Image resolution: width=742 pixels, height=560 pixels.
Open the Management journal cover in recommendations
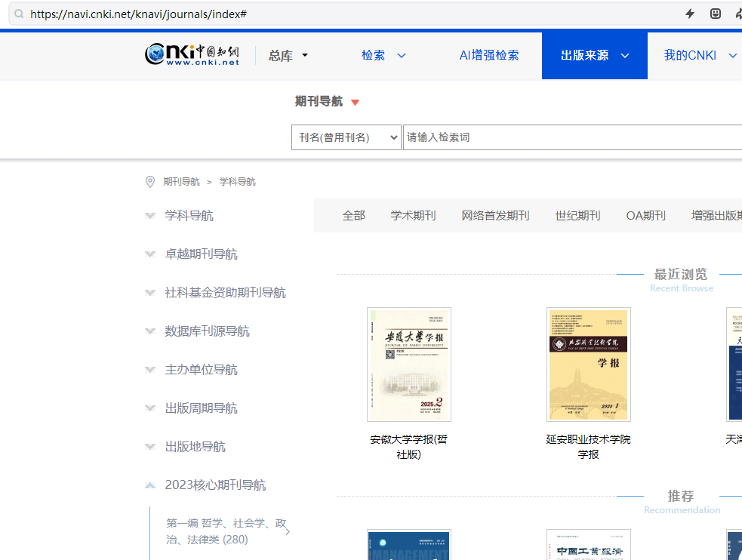pyautogui.click(x=409, y=545)
